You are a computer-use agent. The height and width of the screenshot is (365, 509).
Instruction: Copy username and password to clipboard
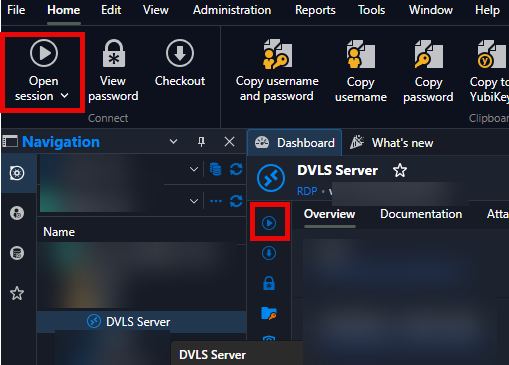pyautogui.click(x=277, y=70)
